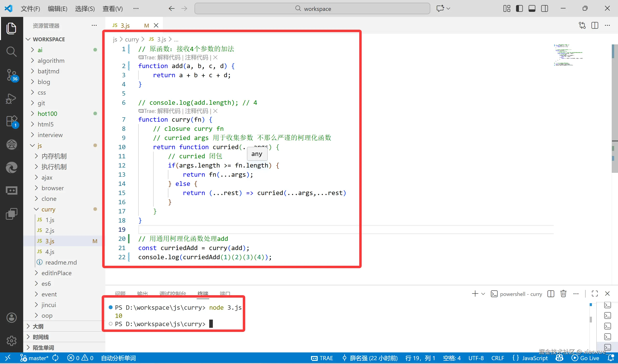Open the Accounts icon in activity bar
Screen dimensions: 618x364
click(12, 317)
